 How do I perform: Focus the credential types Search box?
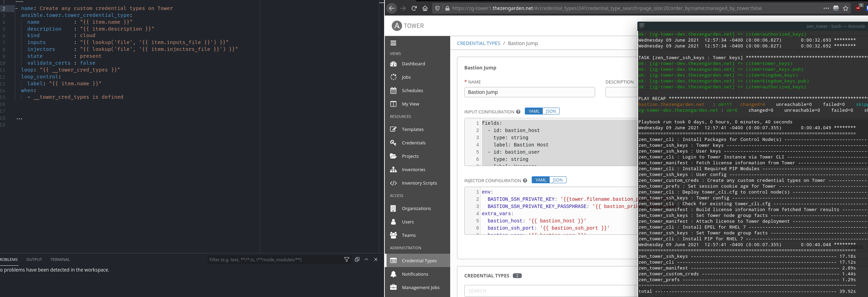(x=549, y=291)
